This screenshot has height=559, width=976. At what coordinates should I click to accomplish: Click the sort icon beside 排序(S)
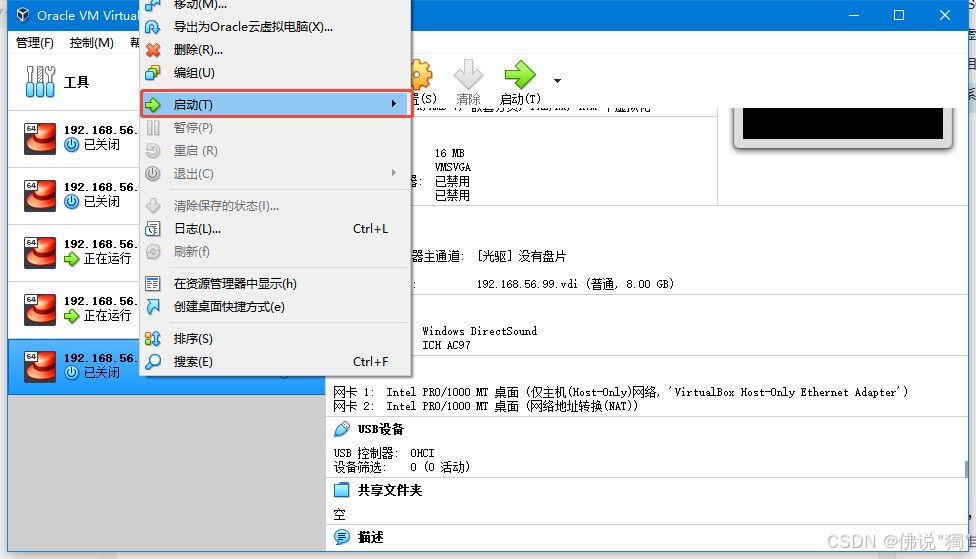click(x=152, y=339)
